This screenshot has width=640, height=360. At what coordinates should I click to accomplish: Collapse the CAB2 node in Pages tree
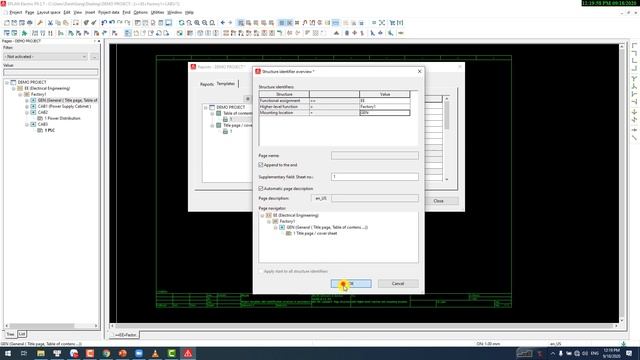[27, 112]
